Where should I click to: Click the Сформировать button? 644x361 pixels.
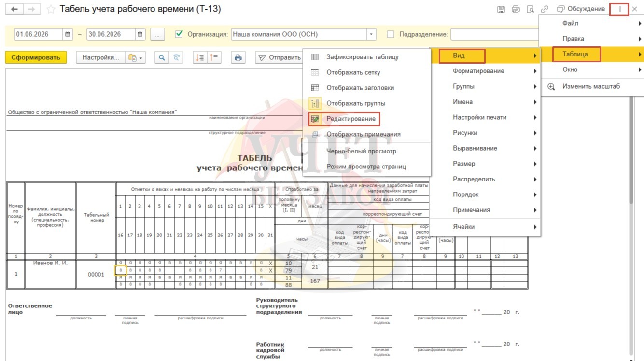36,57
